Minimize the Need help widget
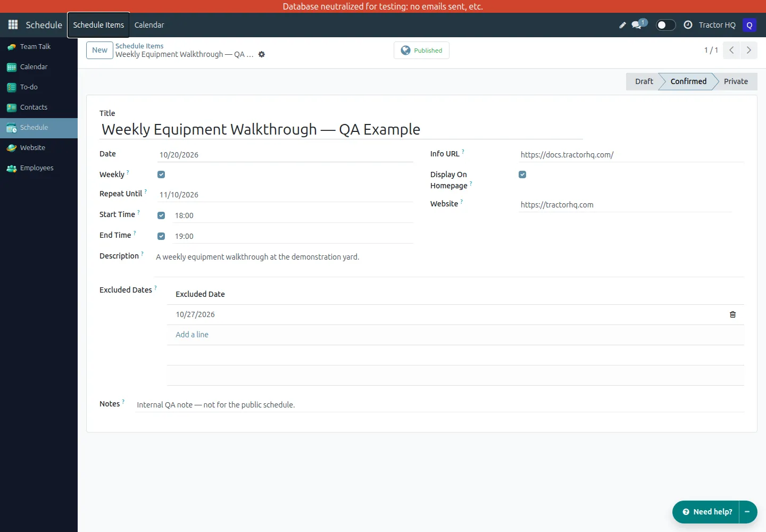Image resolution: width=766 pixels, height=532 pixels. pos(747,512)
